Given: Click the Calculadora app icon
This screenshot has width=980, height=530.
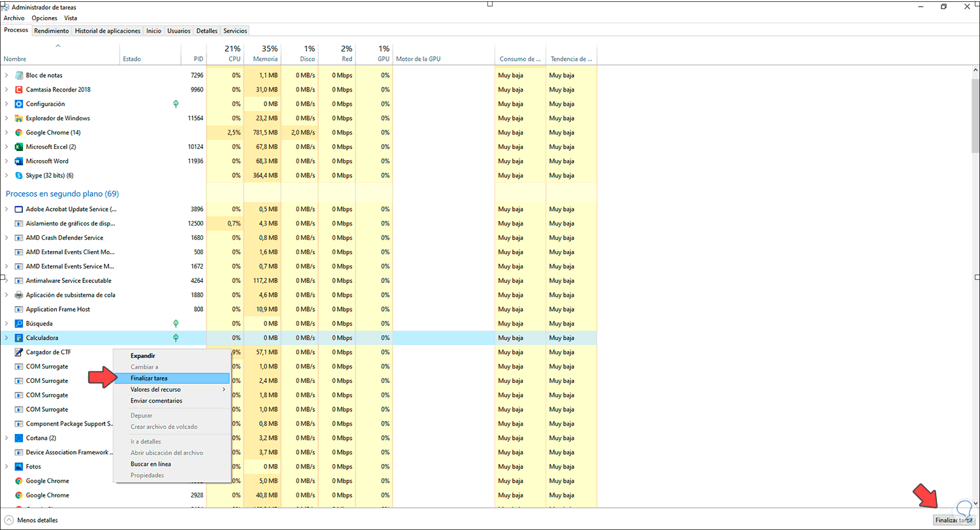Looking at the screenshot, I should pyautogui.click(x=19, y=338).
